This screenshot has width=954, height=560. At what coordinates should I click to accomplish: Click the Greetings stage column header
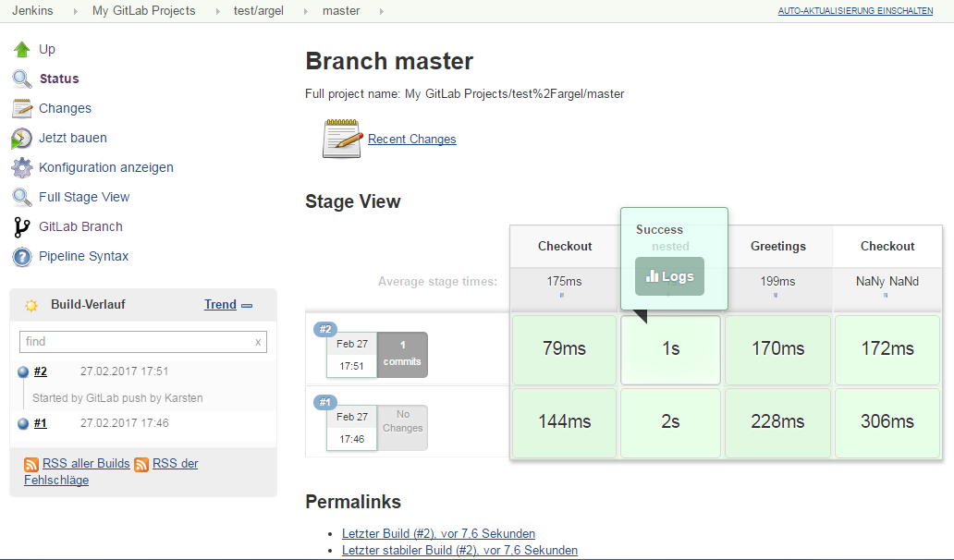click(778, 246)
